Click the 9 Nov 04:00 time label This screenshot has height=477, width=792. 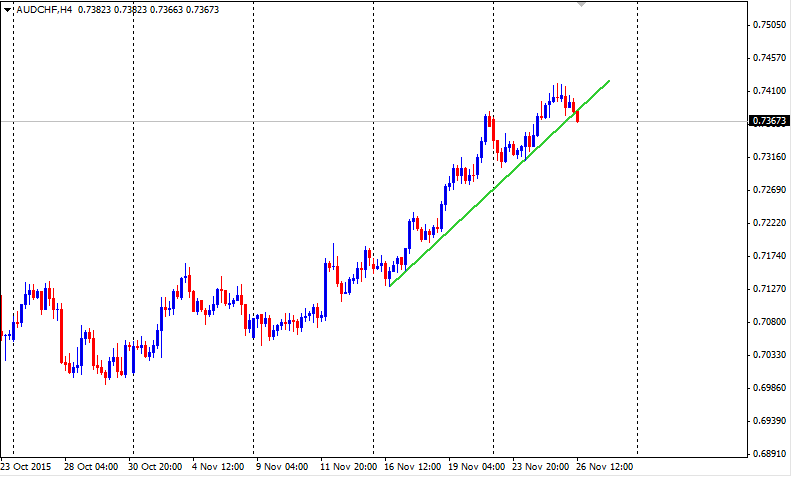point(282,466)
